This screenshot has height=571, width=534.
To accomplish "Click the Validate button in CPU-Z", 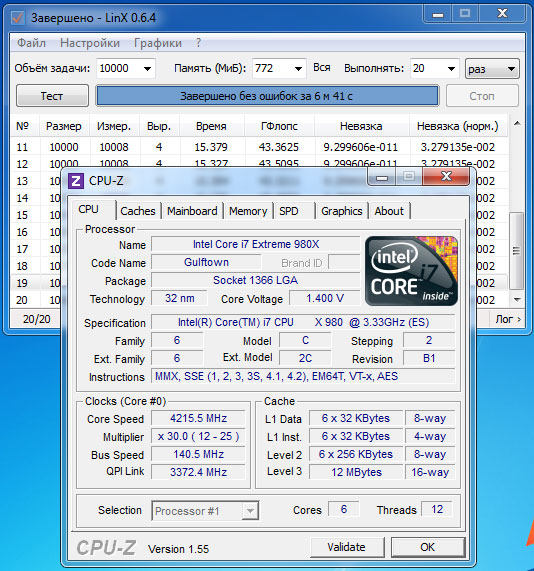I will pos(346,547).
